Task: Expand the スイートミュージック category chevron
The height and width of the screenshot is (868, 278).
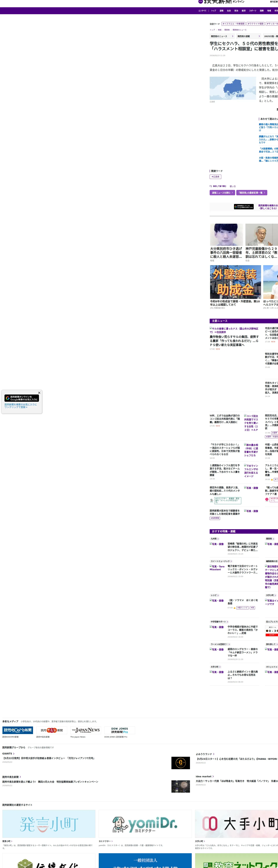Action: 231,561
